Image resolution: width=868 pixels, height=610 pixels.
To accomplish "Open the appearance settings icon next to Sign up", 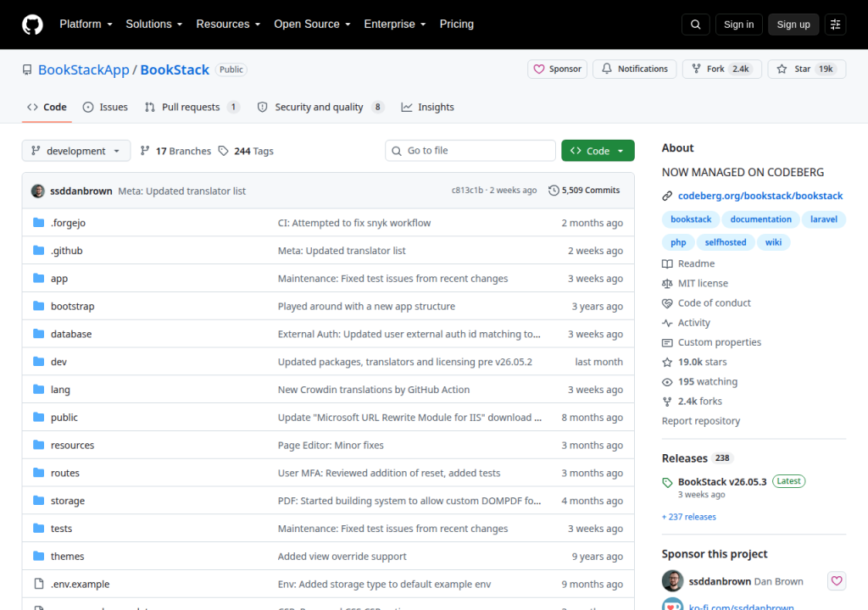I will (835, 25).
